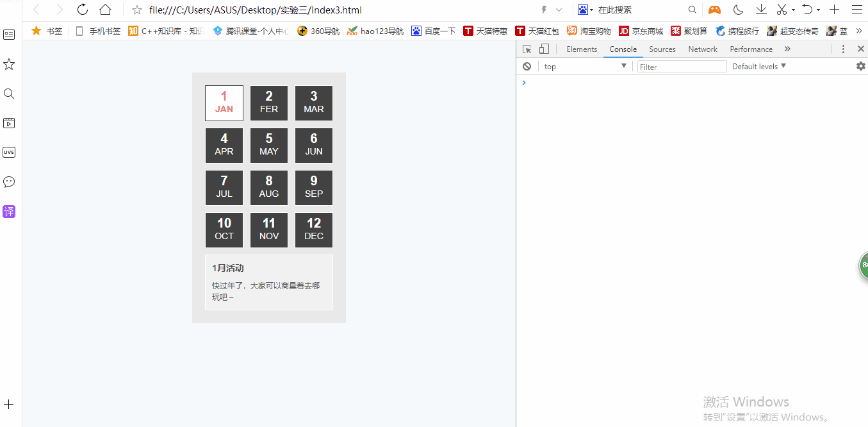Open the 京东商城 bookmark
The height and width of the screenshot is (427, 868).
pyautogui.click(x=641, y=31)
